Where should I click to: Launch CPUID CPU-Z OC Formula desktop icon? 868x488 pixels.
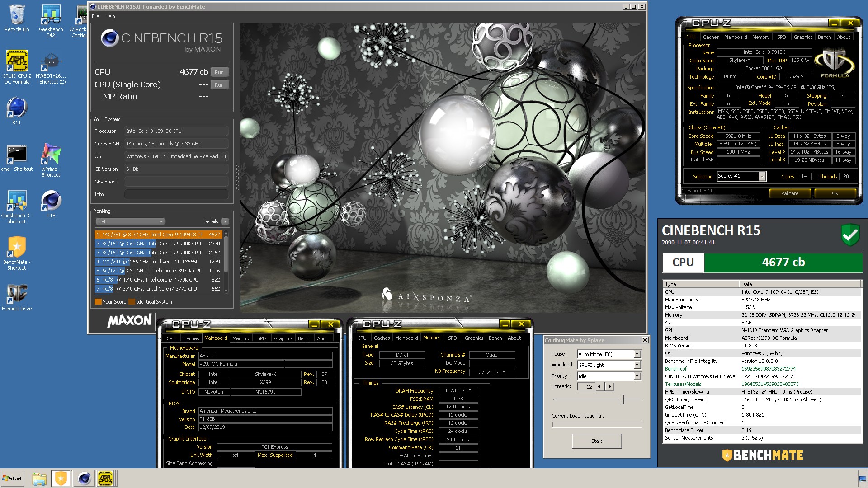click(17, 66)
